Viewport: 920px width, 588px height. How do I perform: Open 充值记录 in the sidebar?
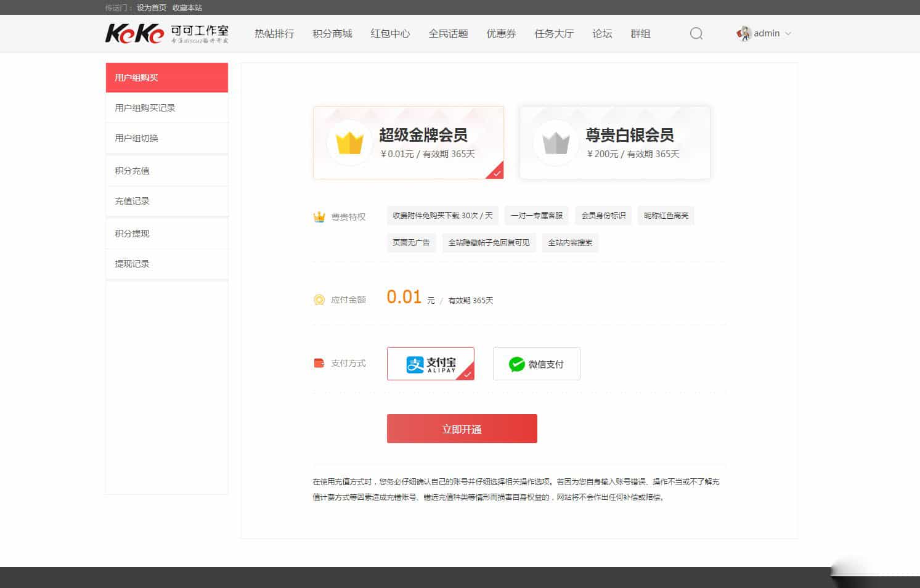(x=167, y=201)
